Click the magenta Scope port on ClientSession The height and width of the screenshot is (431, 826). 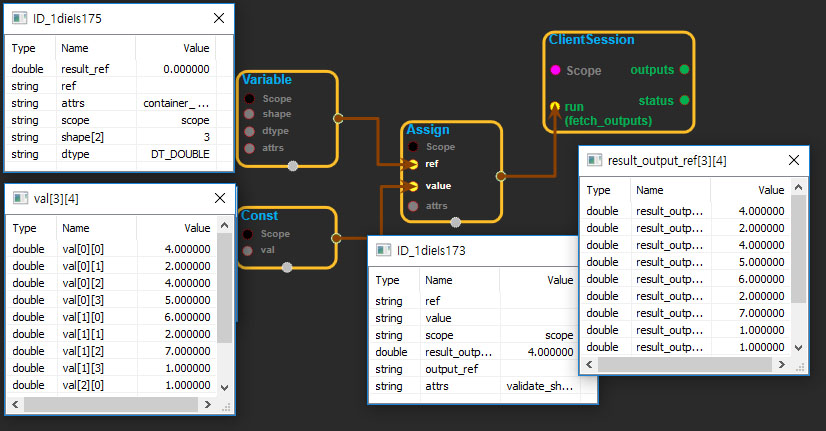pyautogui.click(x=555, y=71)
